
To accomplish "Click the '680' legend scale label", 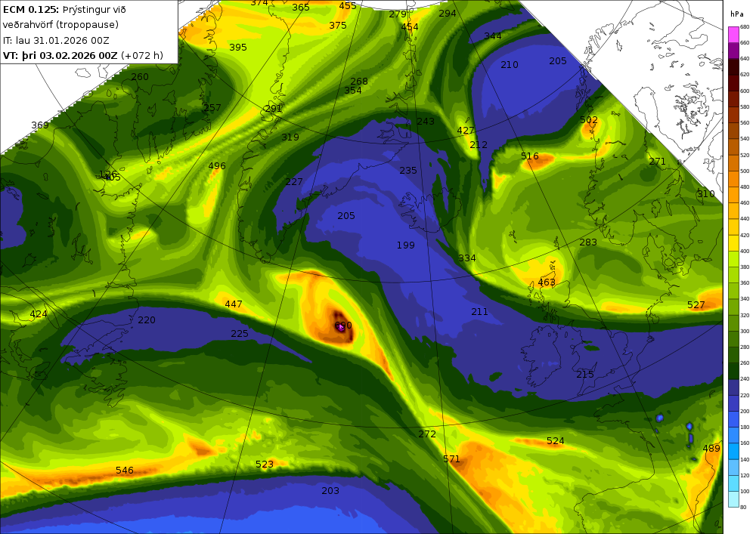I will pyautogui.click(x=745, y=27).
